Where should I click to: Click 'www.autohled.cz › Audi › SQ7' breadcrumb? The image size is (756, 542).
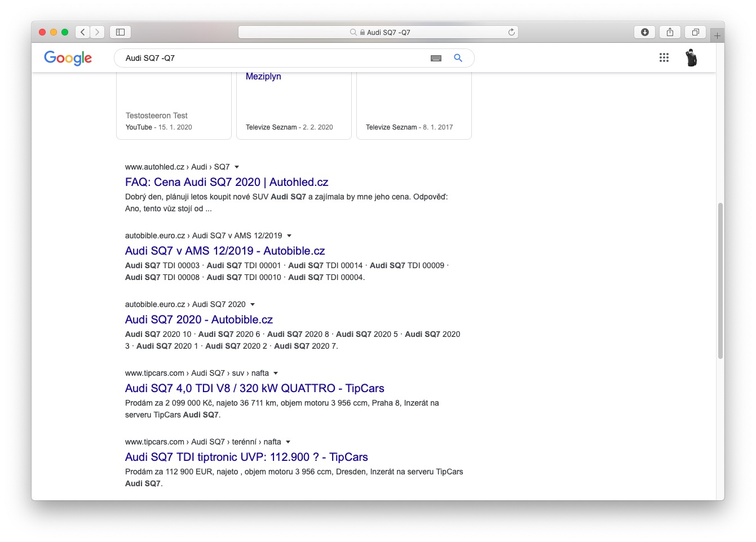178,167
